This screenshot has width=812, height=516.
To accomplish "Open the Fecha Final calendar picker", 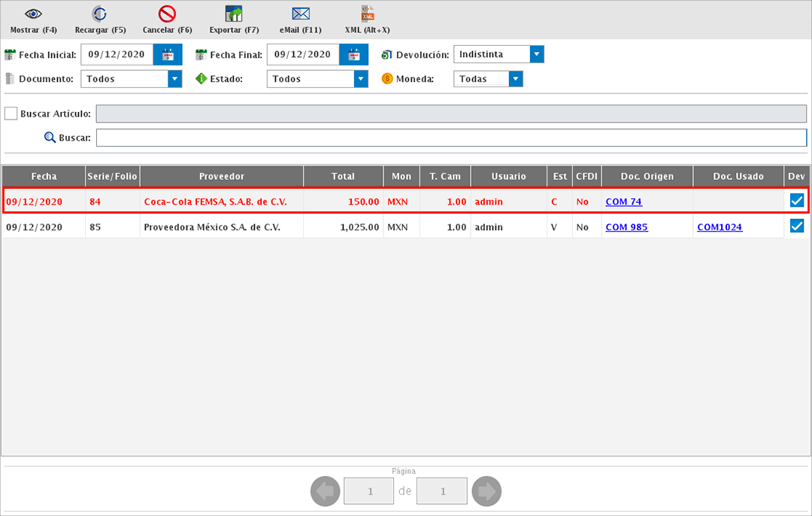I will [x=353, y=54].
